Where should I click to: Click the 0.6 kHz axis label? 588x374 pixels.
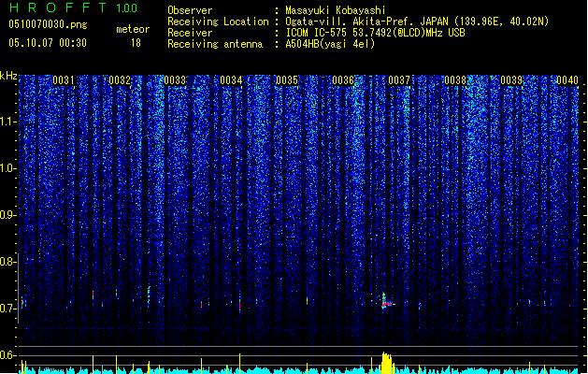tap(7, 355)
